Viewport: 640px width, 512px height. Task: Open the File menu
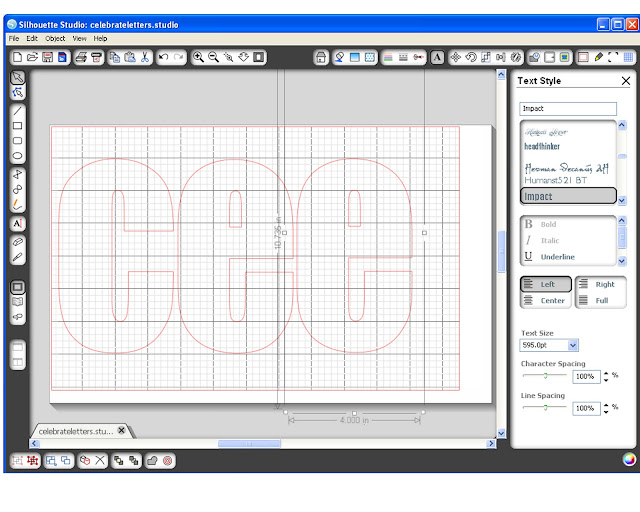(14, 38)
